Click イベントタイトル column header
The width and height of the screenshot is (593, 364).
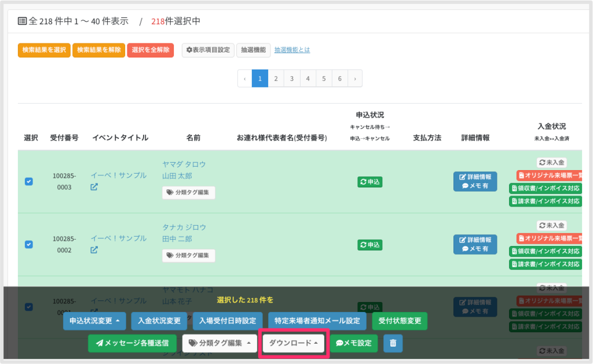(x=120, y=138)
